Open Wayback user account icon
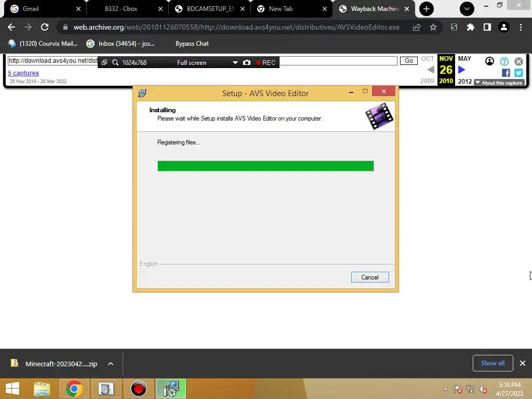The width and height of the screenshot is (532, 399). pyautogui.click(x=489, y=61)
